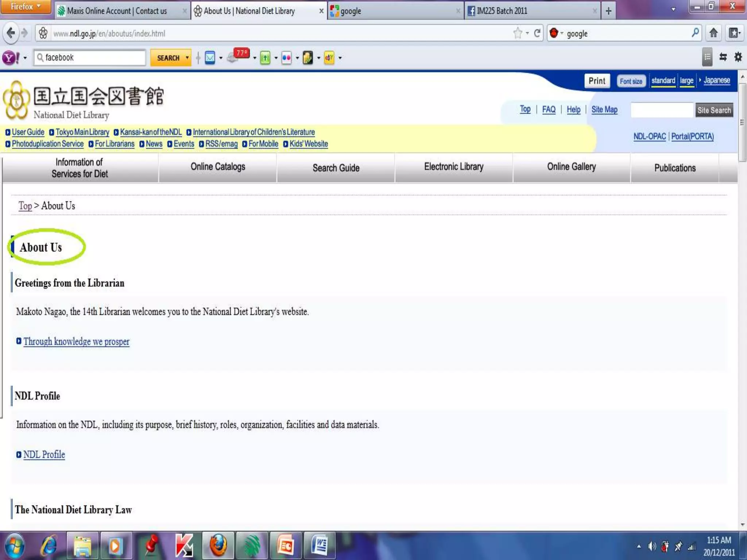Click the Firefox reload page icon
Image resolution: width=747 pixels, height=560 pixels.
pos(537,34)
